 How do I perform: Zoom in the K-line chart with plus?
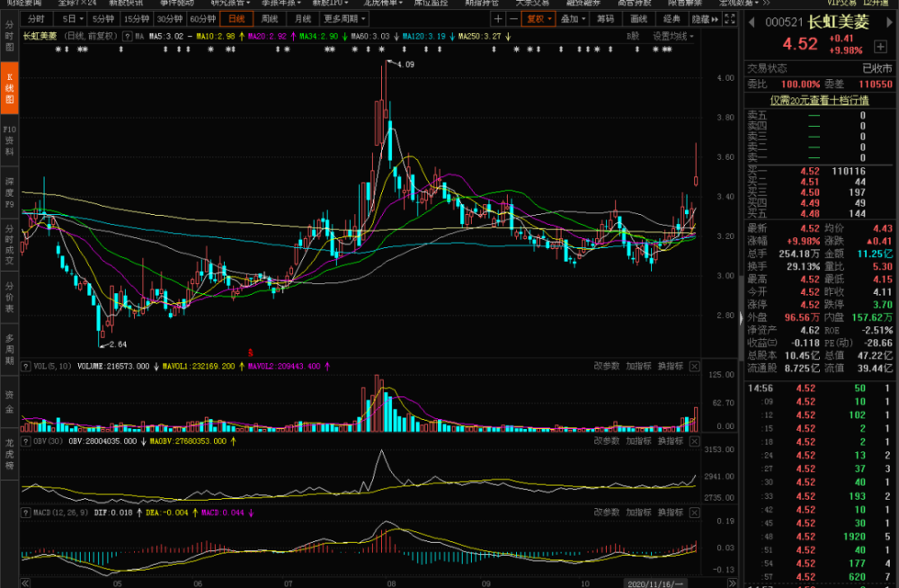click(498, 19)
